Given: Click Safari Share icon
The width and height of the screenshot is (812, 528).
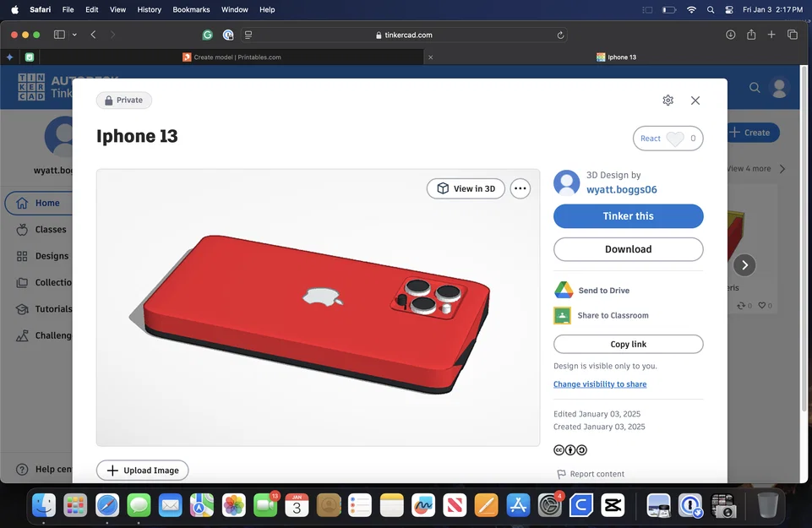Looking at the screenshot, I should (751, 35).
